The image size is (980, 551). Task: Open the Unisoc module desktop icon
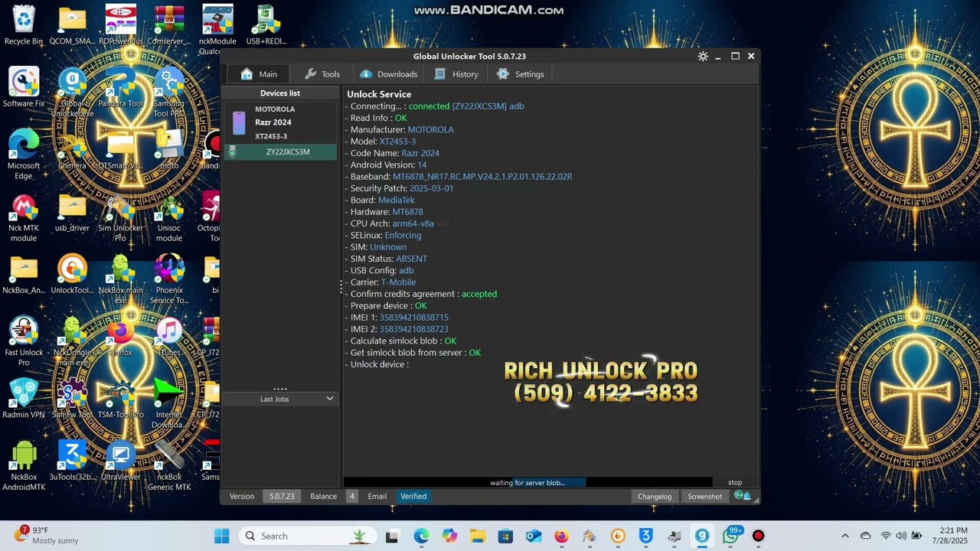(x=169, y=217)
